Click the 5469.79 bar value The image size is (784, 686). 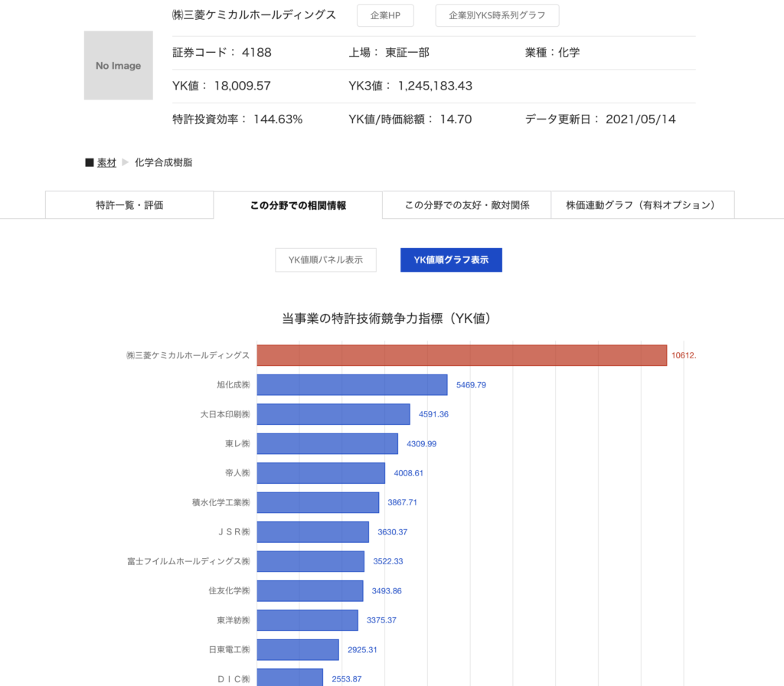tap(471, 385)
